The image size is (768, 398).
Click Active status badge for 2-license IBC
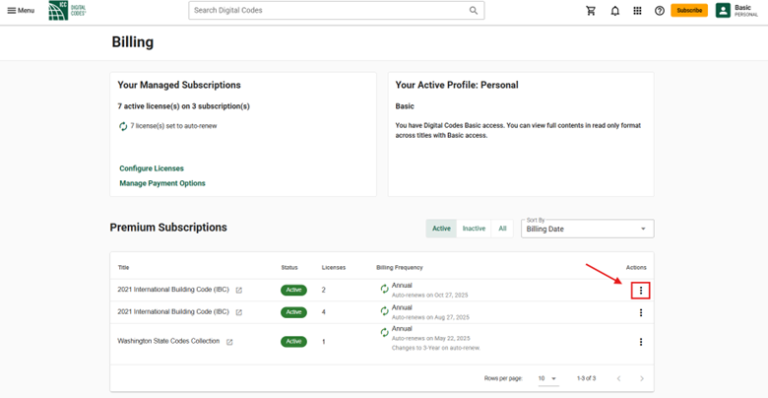[x=293, y=290]
